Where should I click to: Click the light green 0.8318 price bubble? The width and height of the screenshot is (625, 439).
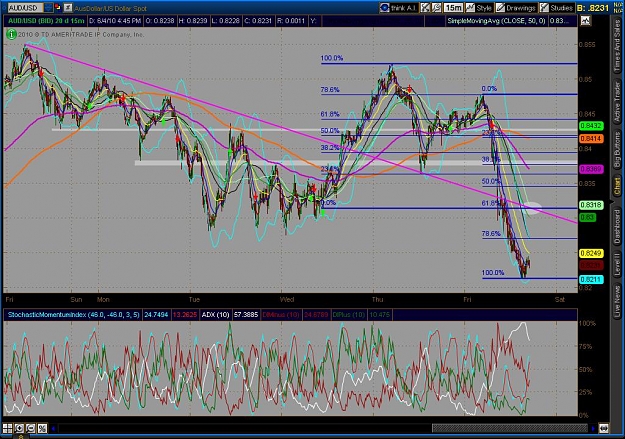[591, 205]
